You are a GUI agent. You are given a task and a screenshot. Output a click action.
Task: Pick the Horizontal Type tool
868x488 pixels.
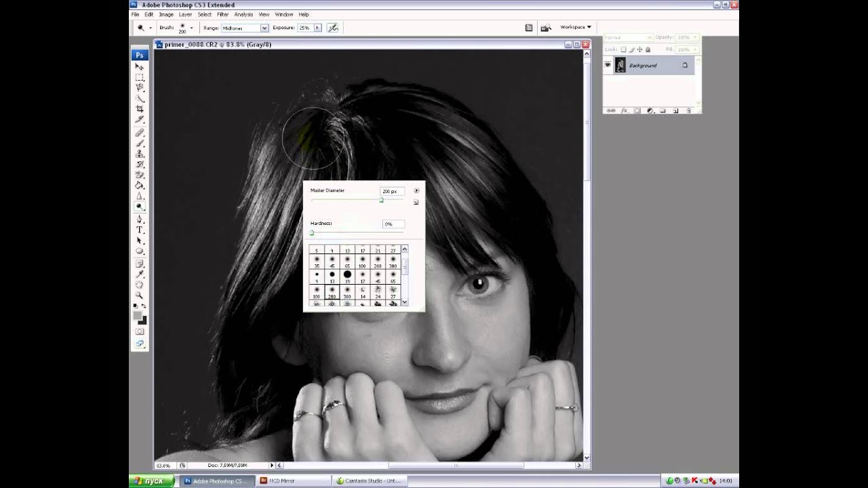tap(140, 230)
